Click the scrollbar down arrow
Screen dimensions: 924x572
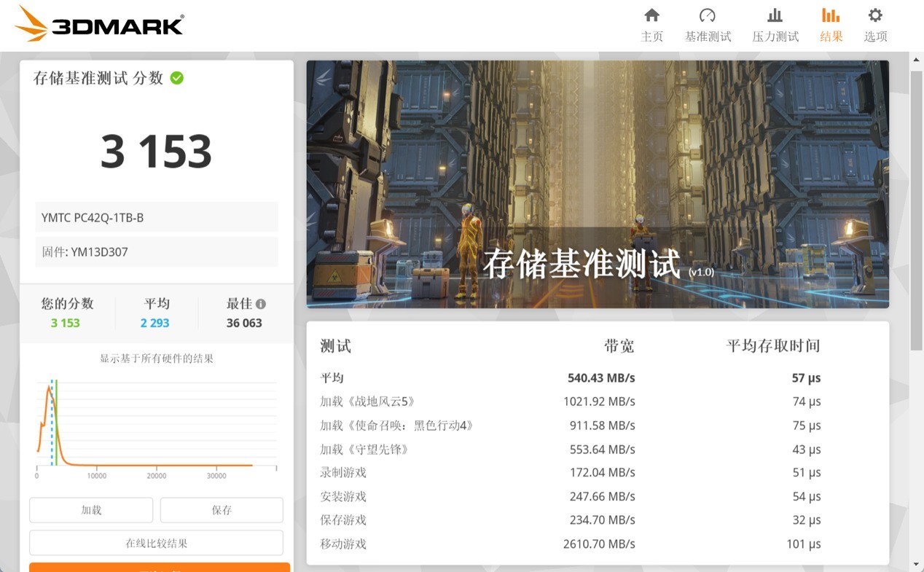pyautogui.click(x=917, y=564)
